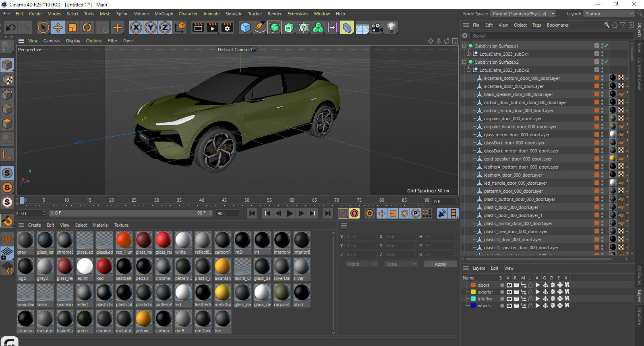Click the Enable Axis L icon
Image resolution: width=644 pixels, height=346 pixels.
[7, 154]
